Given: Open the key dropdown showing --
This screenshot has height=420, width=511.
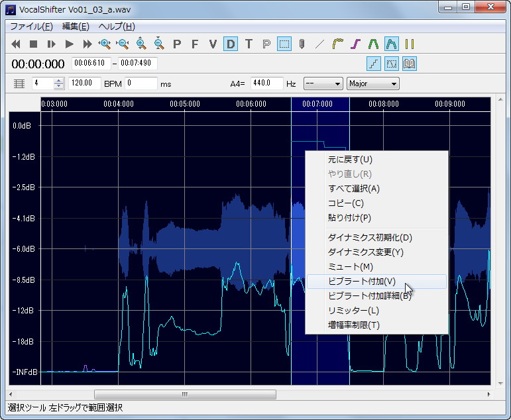Looking at the screenshot, I should (323, 83).
